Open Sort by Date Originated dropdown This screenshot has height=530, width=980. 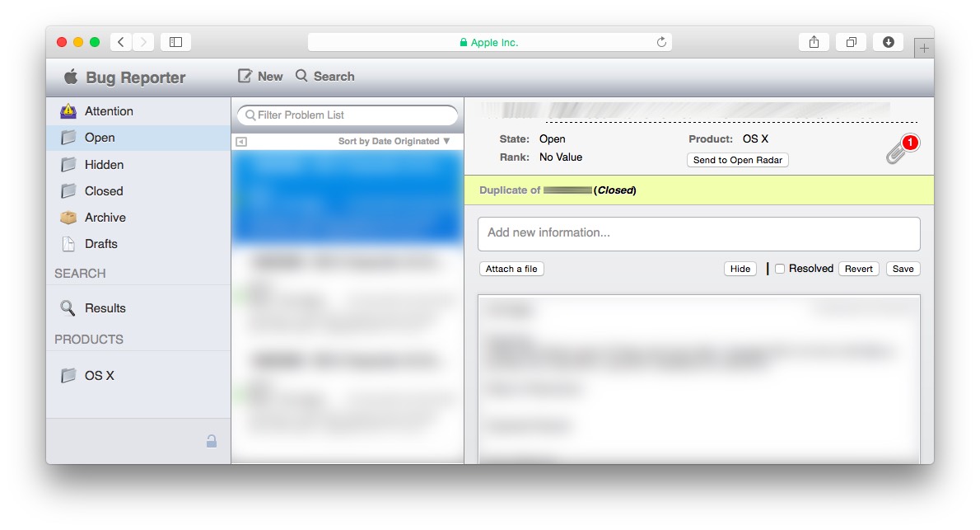394,142
